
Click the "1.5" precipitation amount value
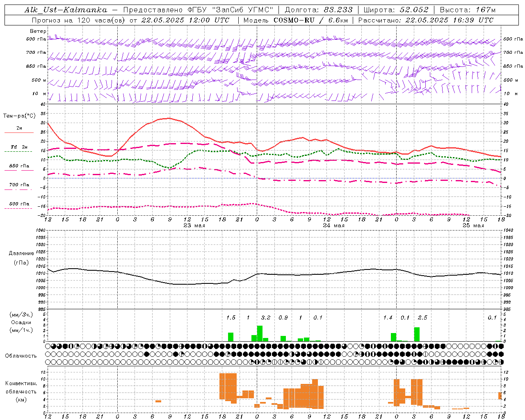tap(231, 317)
